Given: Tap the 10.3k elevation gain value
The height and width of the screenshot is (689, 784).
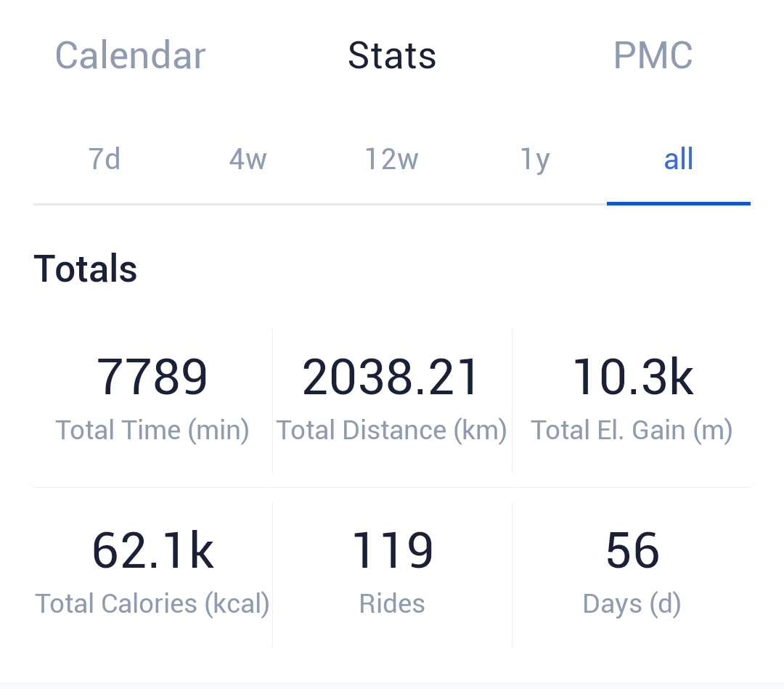Looking at the screenshot, I should (x=632, y=377).
